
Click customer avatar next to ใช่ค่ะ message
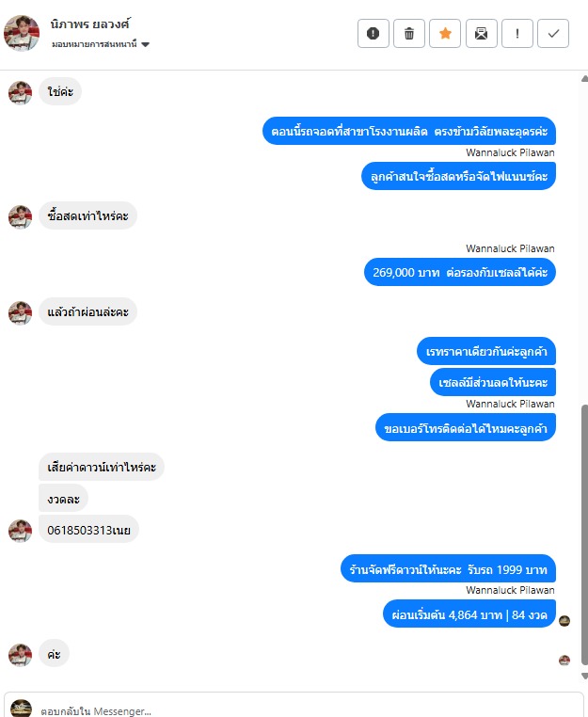click(20, 93)
